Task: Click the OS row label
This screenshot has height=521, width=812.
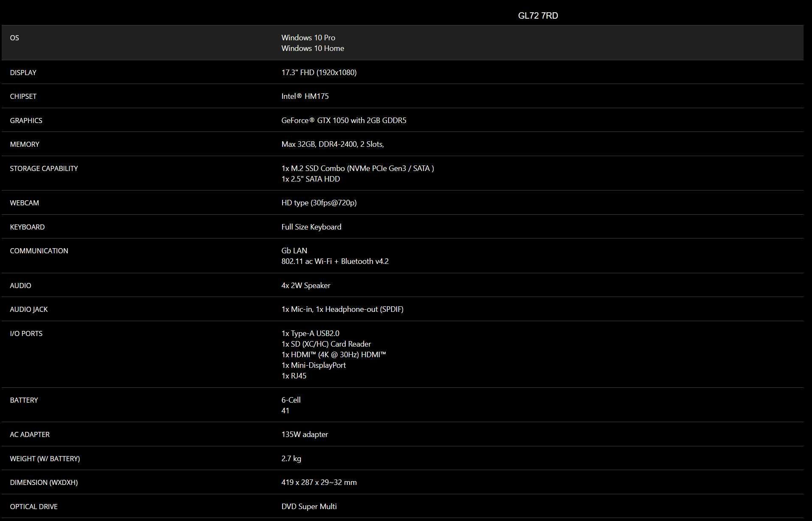Action: click(x=14, y=38)
